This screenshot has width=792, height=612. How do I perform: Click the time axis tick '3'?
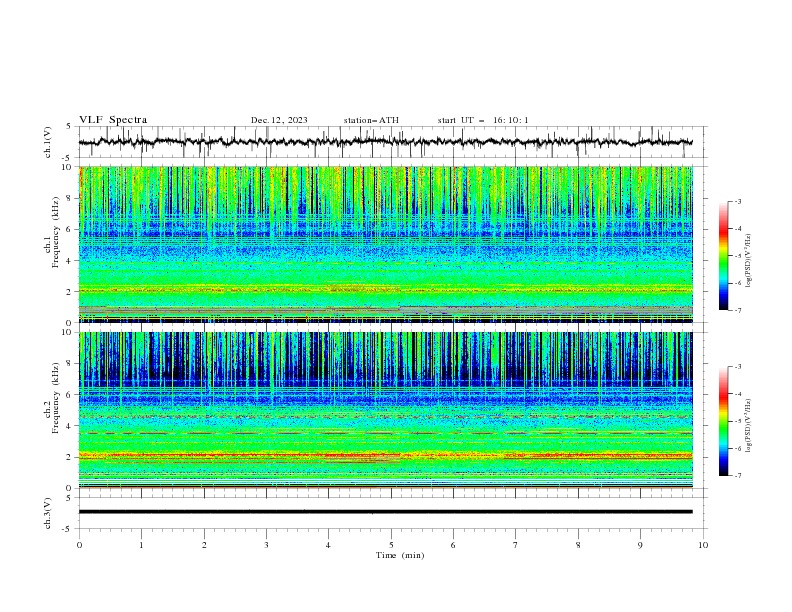point(266,545)
